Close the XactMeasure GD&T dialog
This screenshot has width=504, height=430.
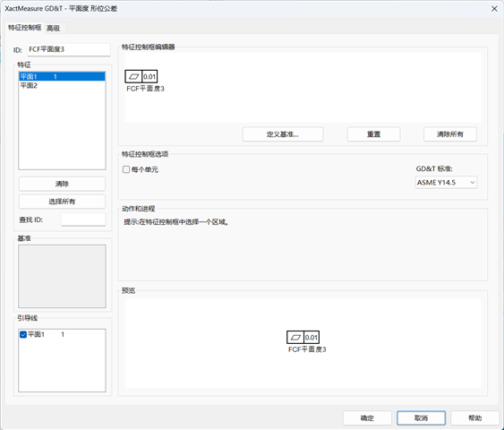[x=494, y=9]
